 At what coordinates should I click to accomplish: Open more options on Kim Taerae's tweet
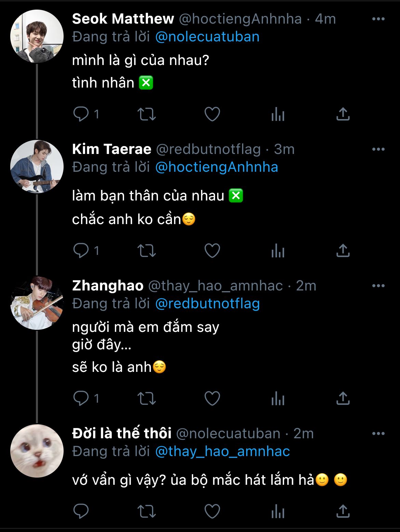tap(378, 149)
